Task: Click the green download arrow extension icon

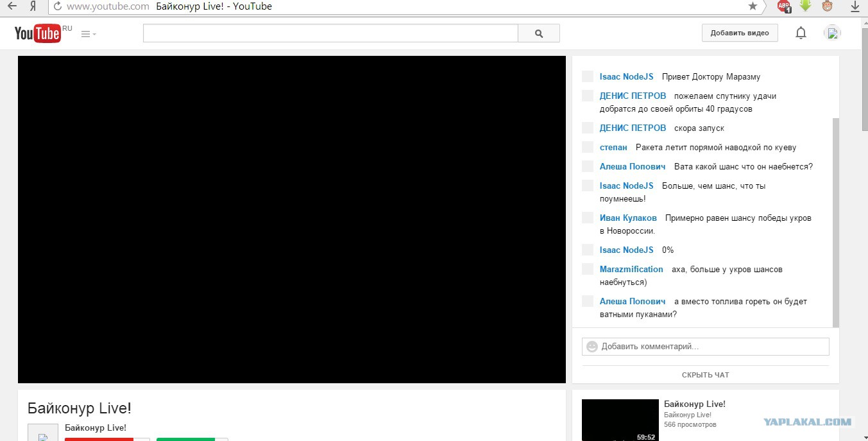Action: pos(805,6)
